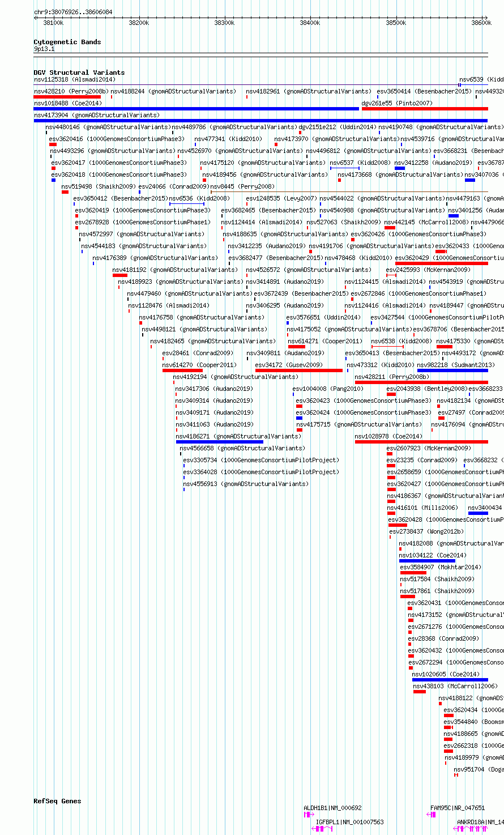Open esv3650414 (Besenbacher2015) entry
The width and height of the screenshot is (504, 835).
click(424, 91)
